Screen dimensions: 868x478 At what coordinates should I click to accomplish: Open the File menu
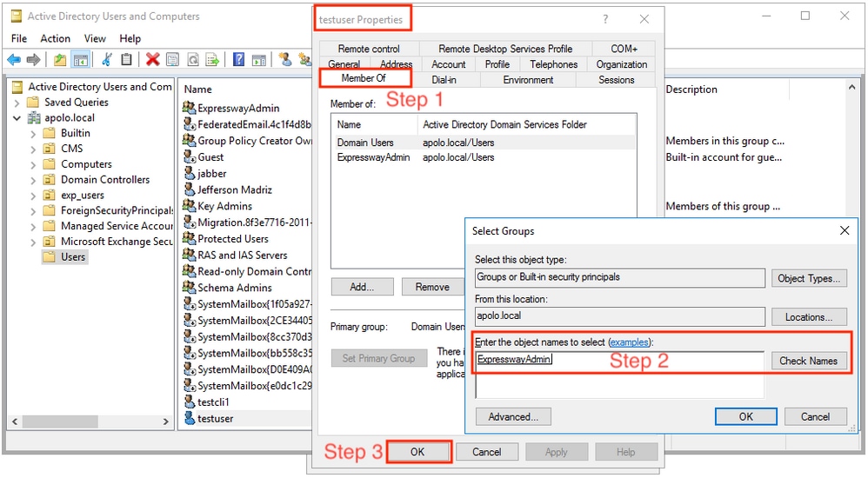[19, 38]
